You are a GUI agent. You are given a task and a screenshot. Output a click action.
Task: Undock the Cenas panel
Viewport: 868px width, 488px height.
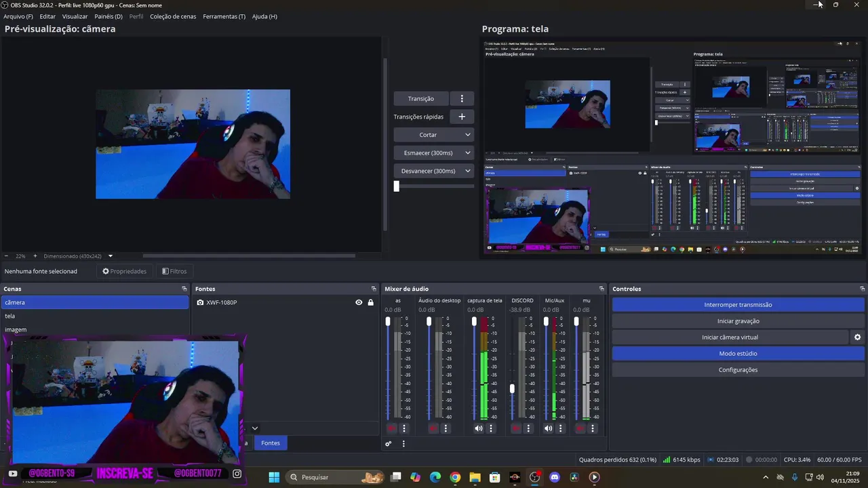click(x=184, y=289)
